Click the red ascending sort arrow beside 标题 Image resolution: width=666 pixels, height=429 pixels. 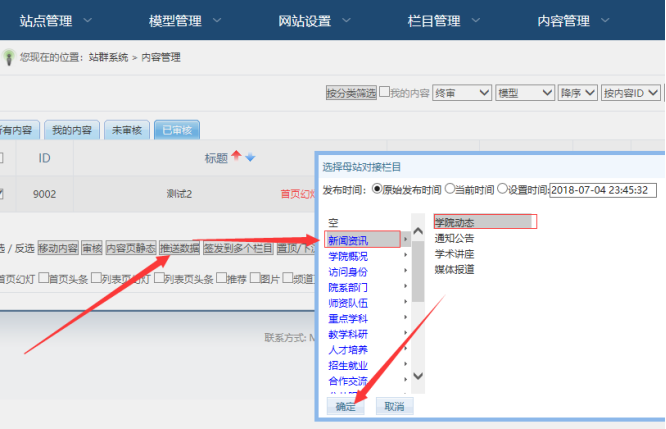(x=237, y=156)
